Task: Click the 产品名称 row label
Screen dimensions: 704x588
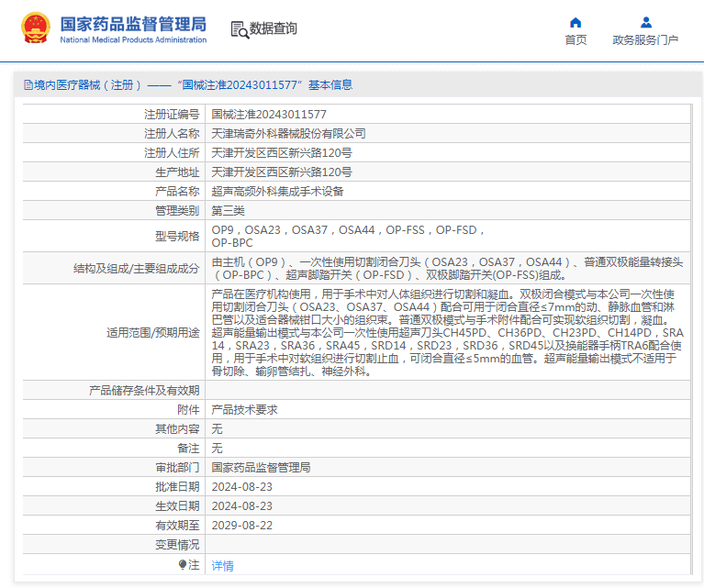Action: pyautogui.click(x=177, y=192)
